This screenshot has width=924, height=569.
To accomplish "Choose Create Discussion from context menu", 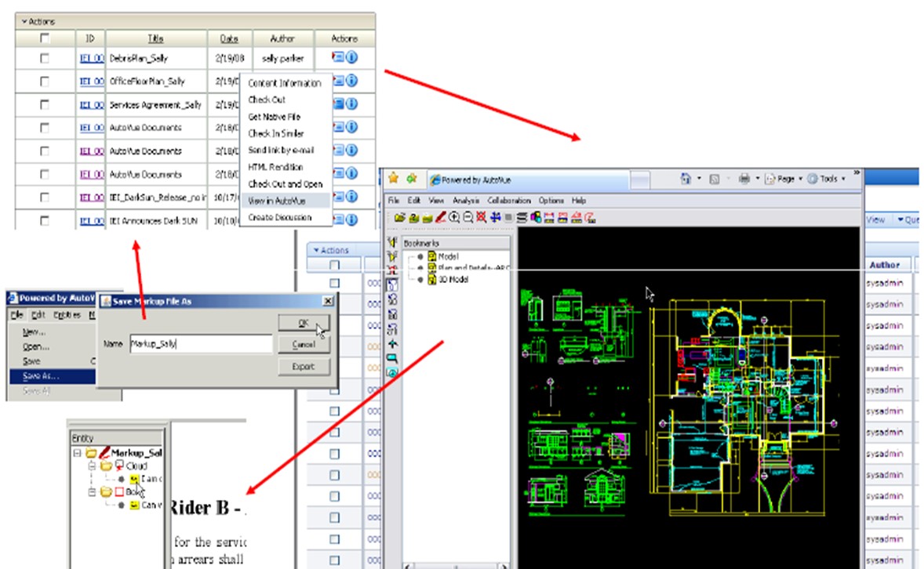I will point(280,217).
